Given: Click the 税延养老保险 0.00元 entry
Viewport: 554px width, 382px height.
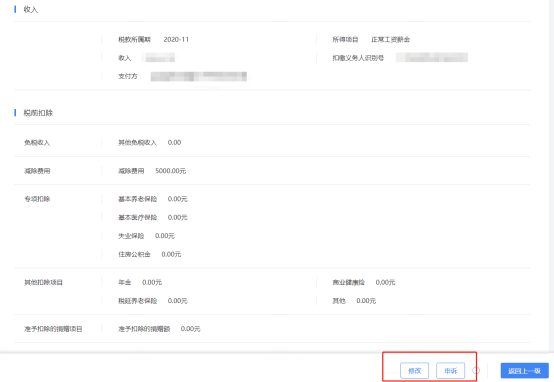Looking at the screenshot, I should [153, 301].
